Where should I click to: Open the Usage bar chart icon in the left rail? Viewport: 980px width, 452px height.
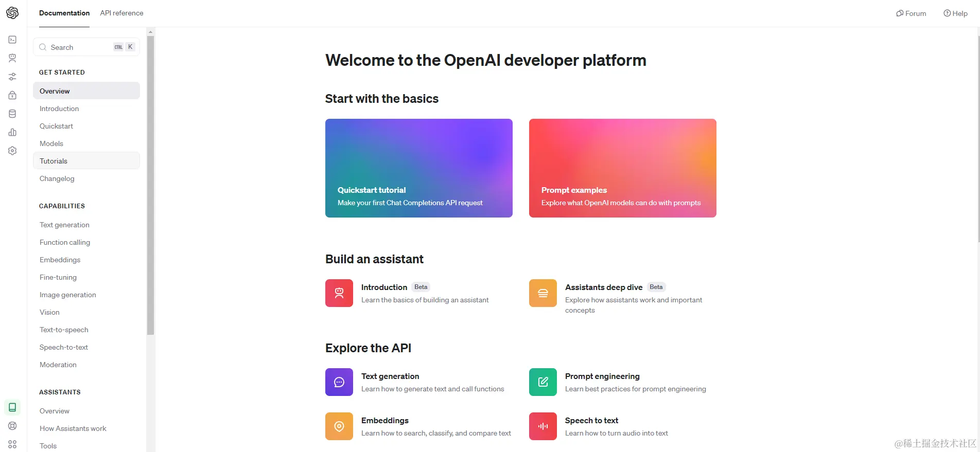click(12, 132)
